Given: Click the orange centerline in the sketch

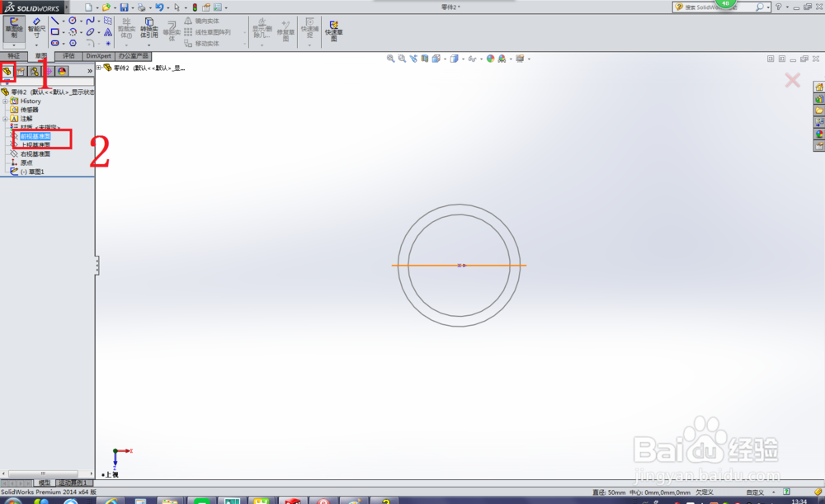Looking at the screenshot, I should 459,265.
